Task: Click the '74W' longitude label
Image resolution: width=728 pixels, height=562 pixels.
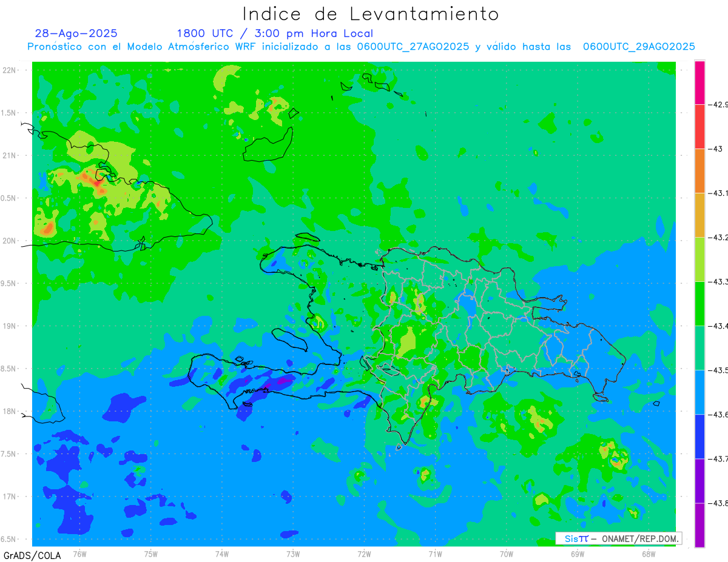Action: [x=222, y=553]
